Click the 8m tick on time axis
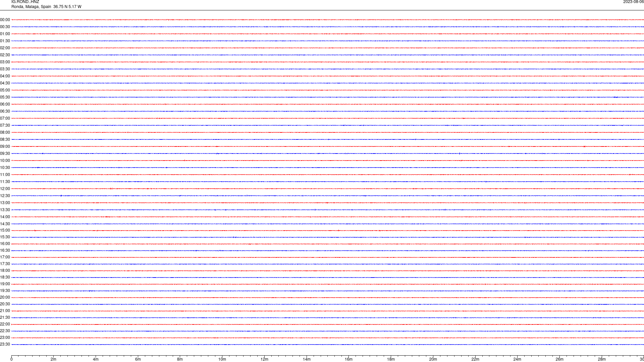The image size is (644, 362). pyautogui.click(x=180, y=359)
